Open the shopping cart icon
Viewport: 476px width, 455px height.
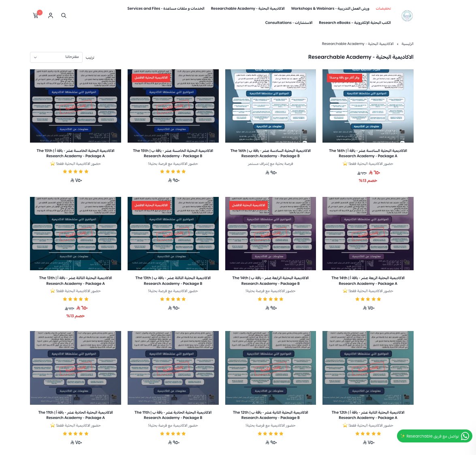(36, 15)
